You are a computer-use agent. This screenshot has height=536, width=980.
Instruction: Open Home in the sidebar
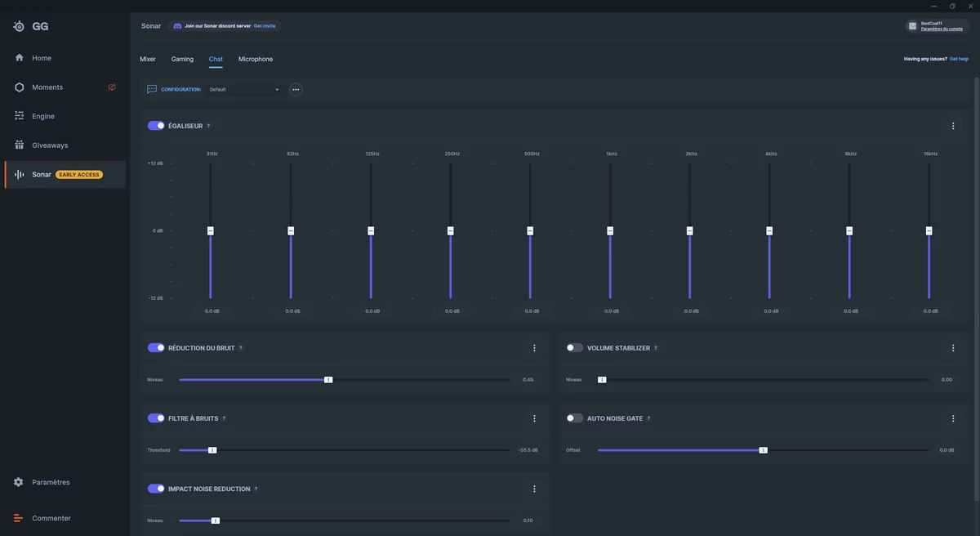65,58
